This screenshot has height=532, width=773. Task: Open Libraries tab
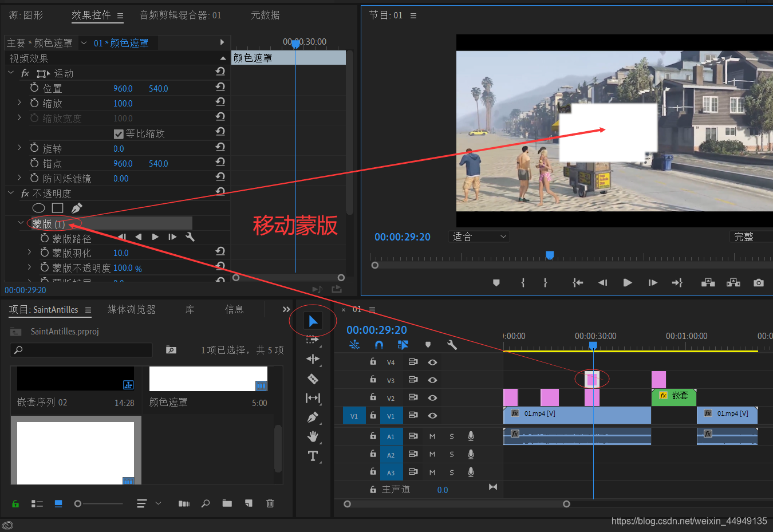point(190,310)
